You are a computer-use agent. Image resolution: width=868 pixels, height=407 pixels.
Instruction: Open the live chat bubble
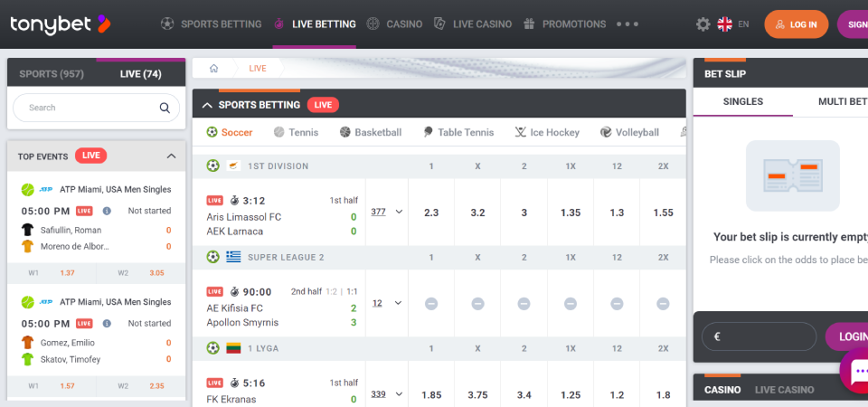(855, 370)
